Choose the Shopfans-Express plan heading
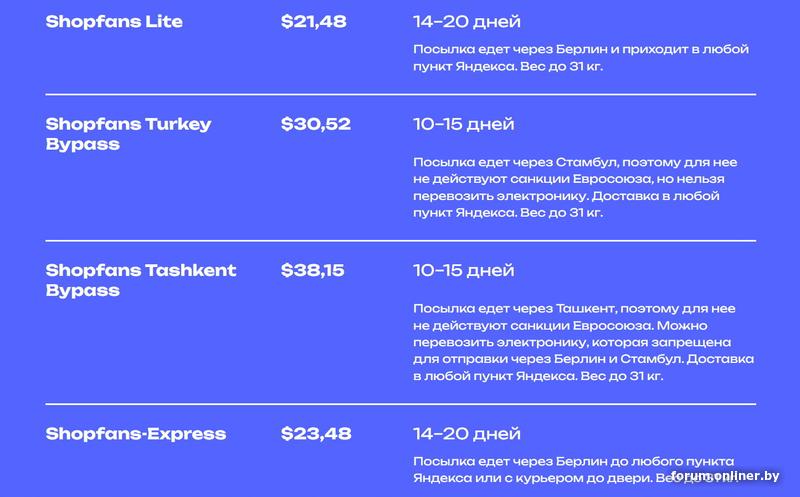The height and width of the screenshot is (497, 800). (x=136, y=434)
